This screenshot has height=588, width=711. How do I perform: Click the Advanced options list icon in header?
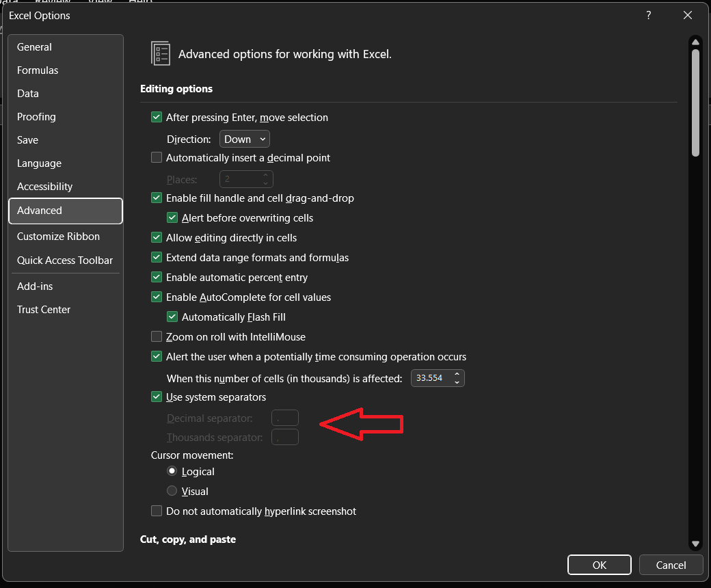pos(161,53)
